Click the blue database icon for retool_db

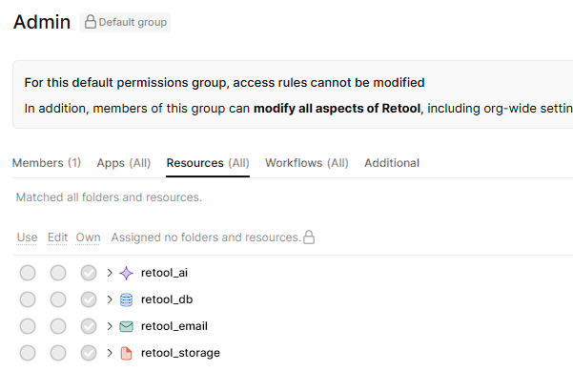click(x=126, y=299)
